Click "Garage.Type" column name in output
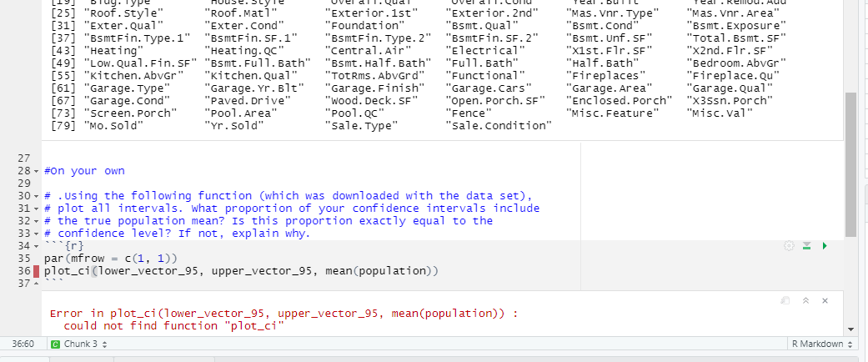The height and width of the screenshot is (362, 868). coord(127,88)
